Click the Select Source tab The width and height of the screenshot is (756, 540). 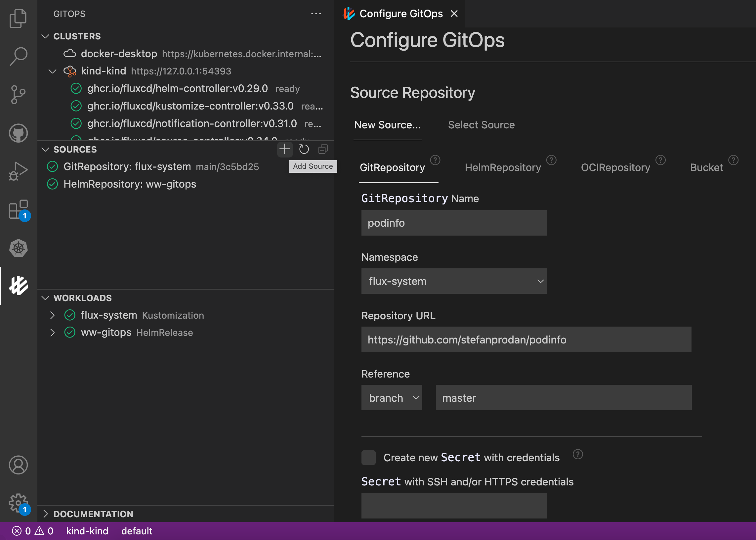pyautogui.click(x=482, y=124)
